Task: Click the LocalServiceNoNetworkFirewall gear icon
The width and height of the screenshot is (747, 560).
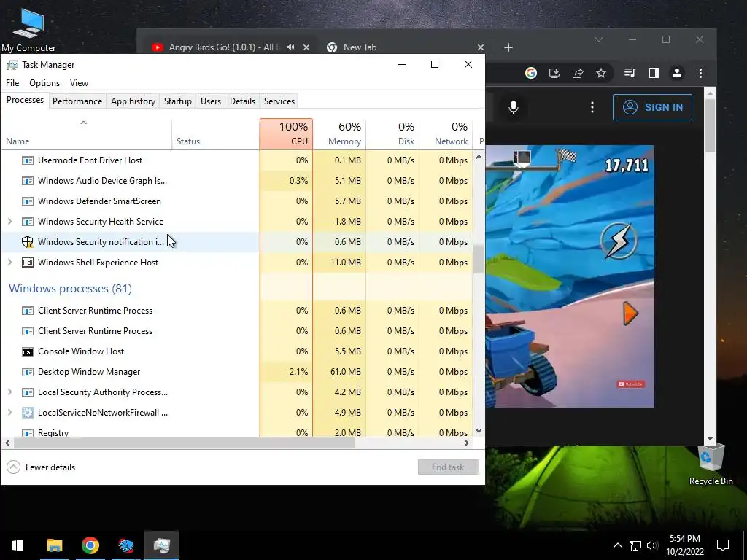Action: pos(28,413)
